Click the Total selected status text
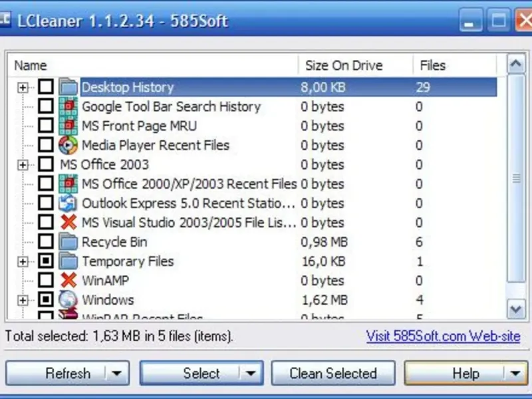 click(119, 336)
